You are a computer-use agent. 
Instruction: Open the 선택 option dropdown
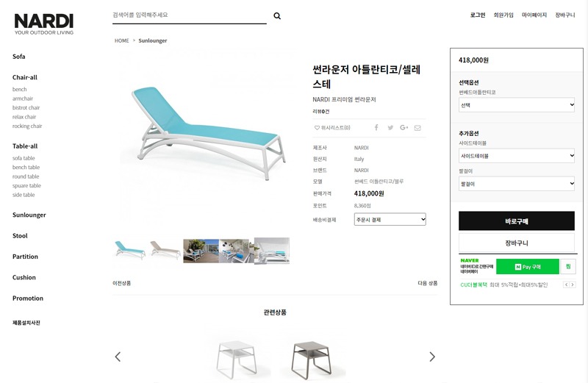(517, 105)
